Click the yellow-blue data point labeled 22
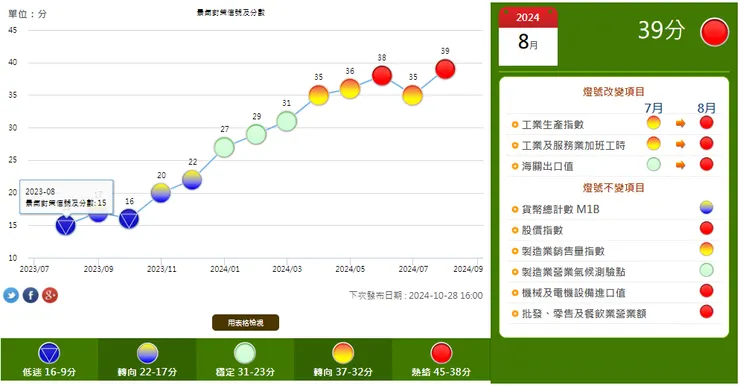This screenshot has height=386, width=740. [192, 180]
